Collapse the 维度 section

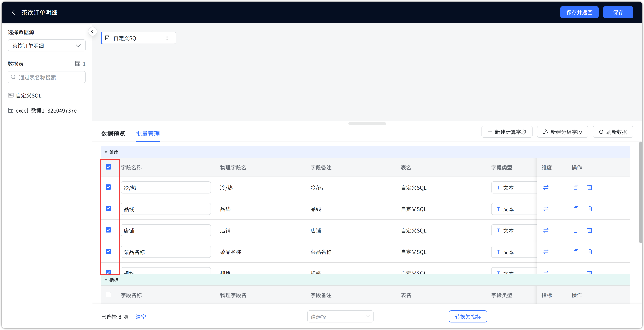pos(106,152)
